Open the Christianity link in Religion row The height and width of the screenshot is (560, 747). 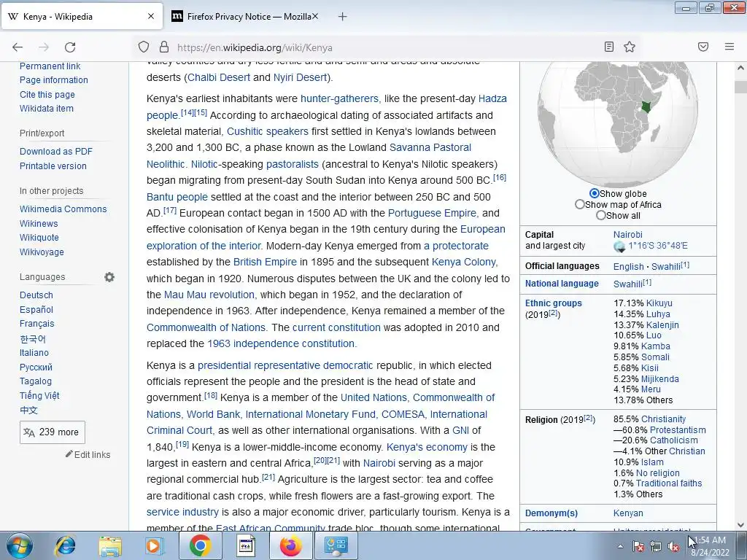click(664, 419)
